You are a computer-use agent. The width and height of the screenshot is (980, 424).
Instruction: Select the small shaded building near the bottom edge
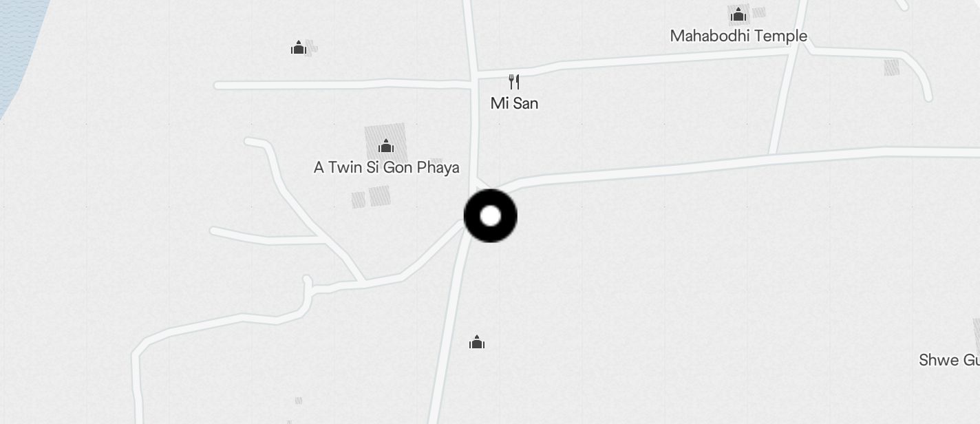click(x=299, y=400)
